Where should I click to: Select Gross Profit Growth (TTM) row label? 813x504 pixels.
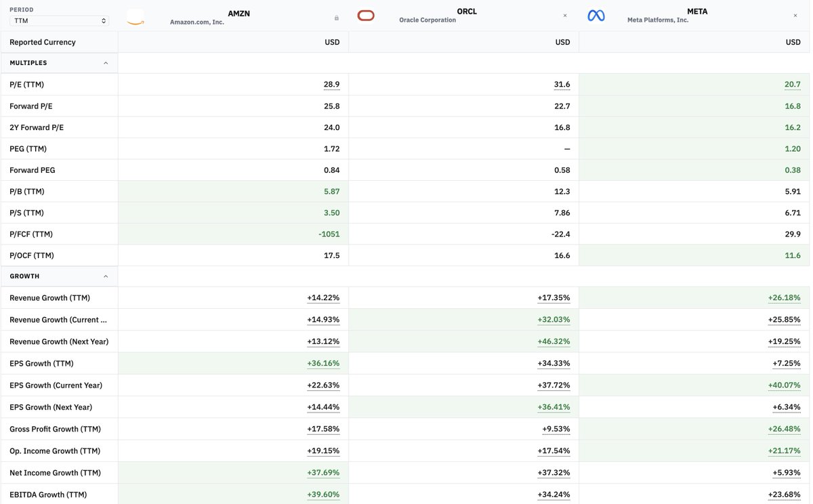[55, 429]
